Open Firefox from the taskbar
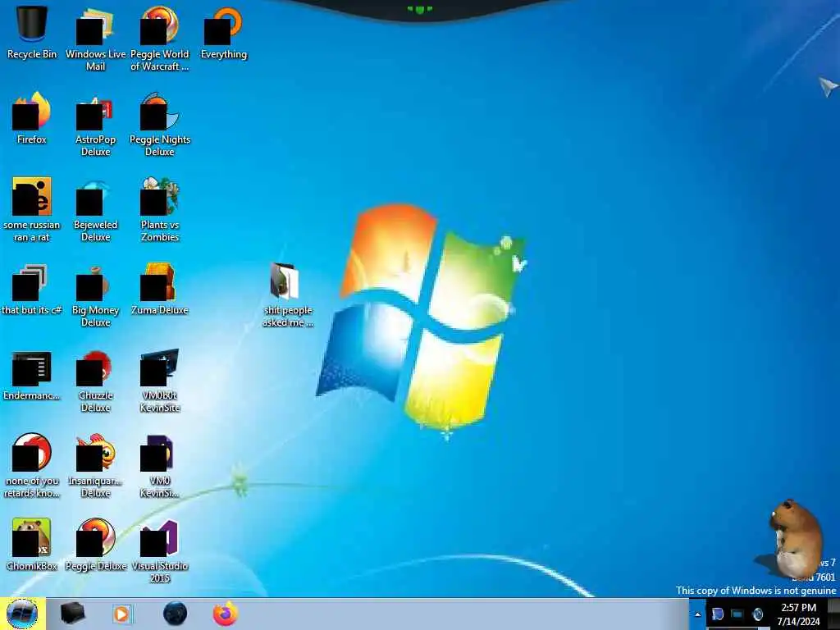 [x=225, y=614]
